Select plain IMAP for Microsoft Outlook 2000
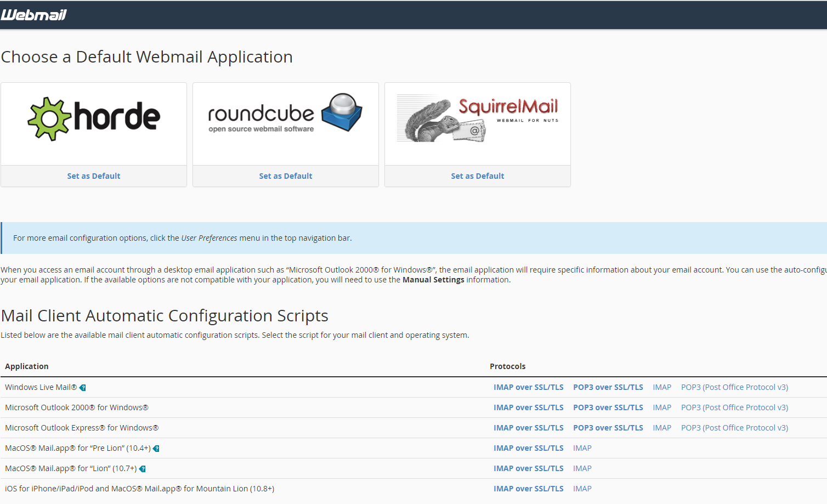This screenshot has height=504, width=827. coord(662,407)
